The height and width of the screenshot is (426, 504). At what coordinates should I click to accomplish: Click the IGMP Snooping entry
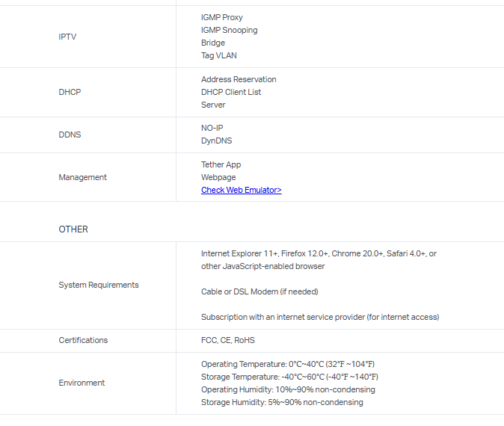click(x=229, y=30)
